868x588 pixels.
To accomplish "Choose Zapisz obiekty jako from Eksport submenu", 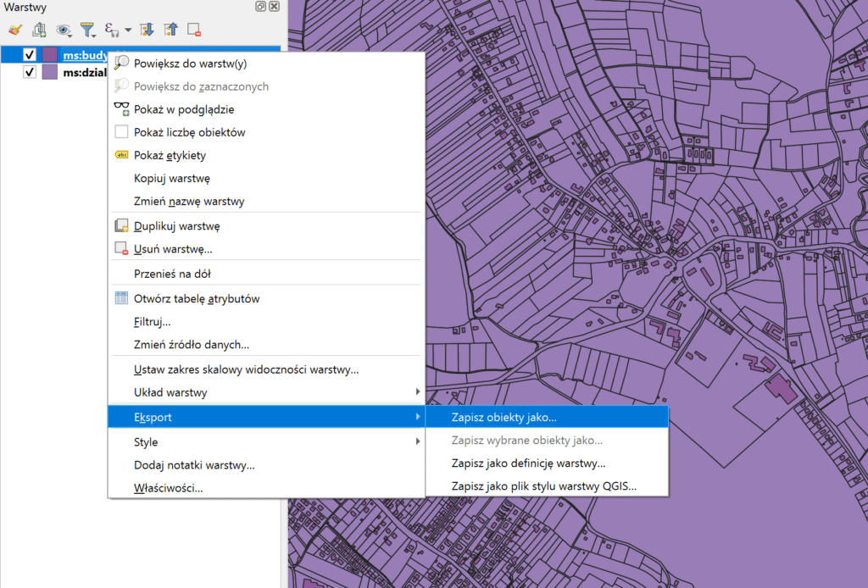I will coord(504,418).
